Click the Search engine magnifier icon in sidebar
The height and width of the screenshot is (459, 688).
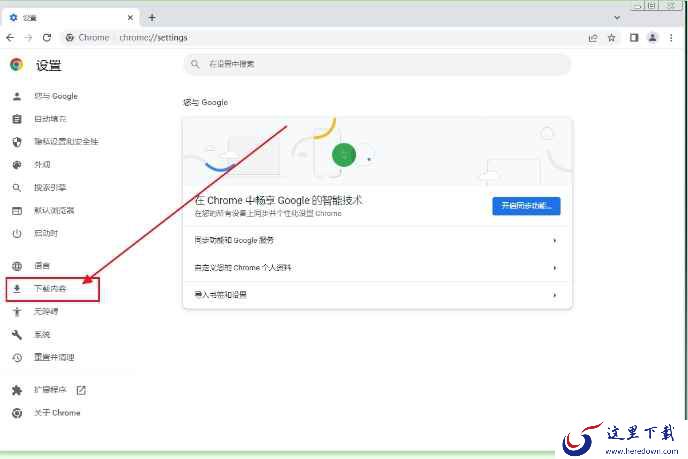pos(17,188)
